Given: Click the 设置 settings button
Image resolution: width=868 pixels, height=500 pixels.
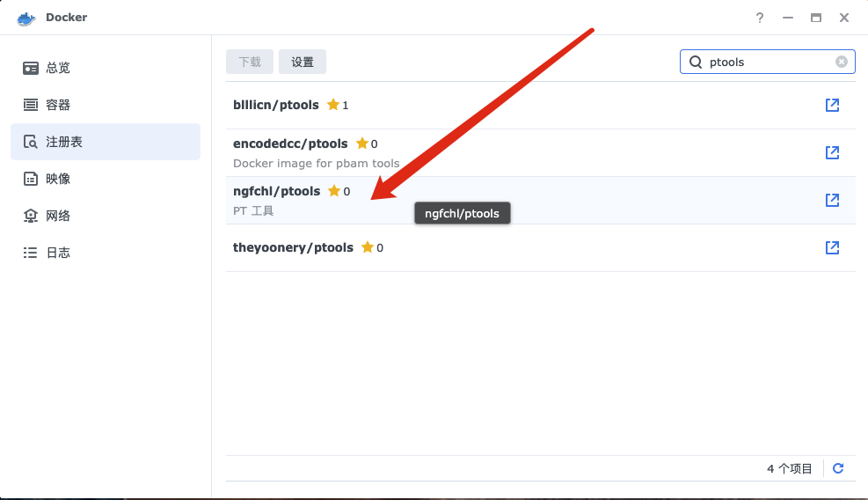Looking at the screenshot, I should click(303, 62).
